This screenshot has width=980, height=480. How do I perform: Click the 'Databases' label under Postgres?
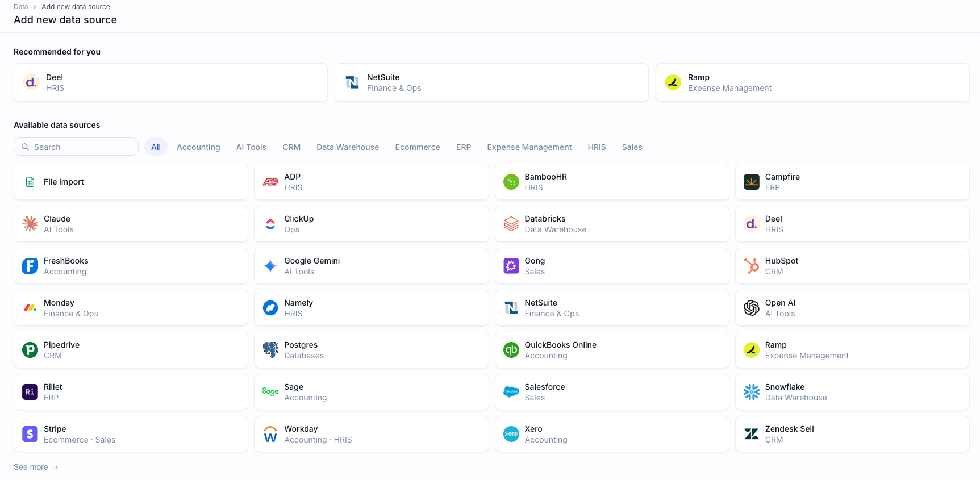tap(304, 356)
